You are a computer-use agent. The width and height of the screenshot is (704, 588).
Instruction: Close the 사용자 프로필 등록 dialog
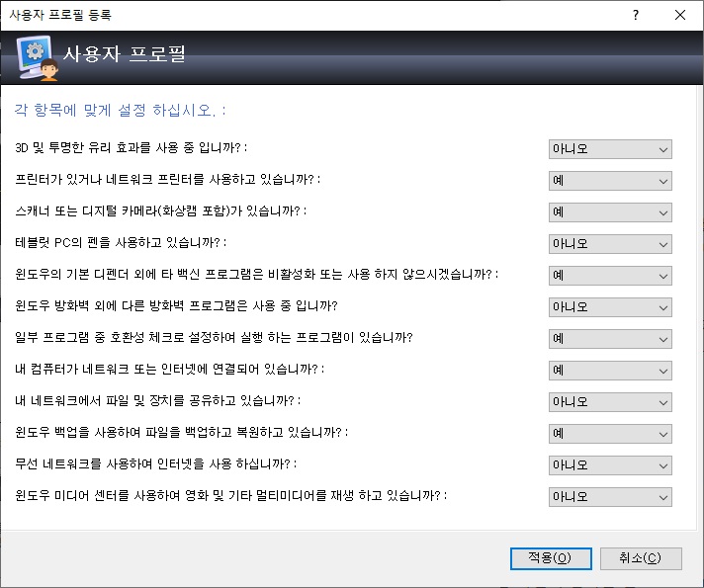680,15
